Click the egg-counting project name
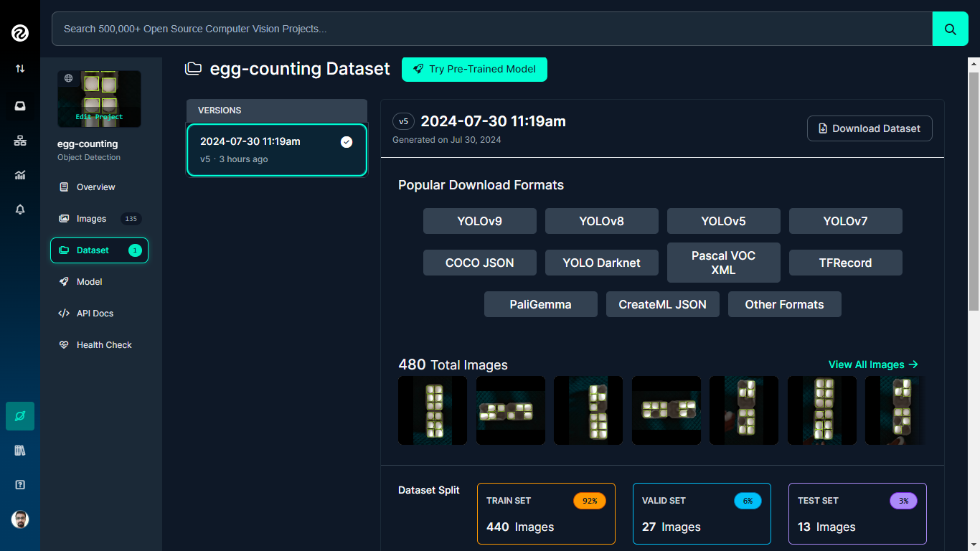Screen dimensions: 980x551 pyautogui.click(x=88, y=144)
